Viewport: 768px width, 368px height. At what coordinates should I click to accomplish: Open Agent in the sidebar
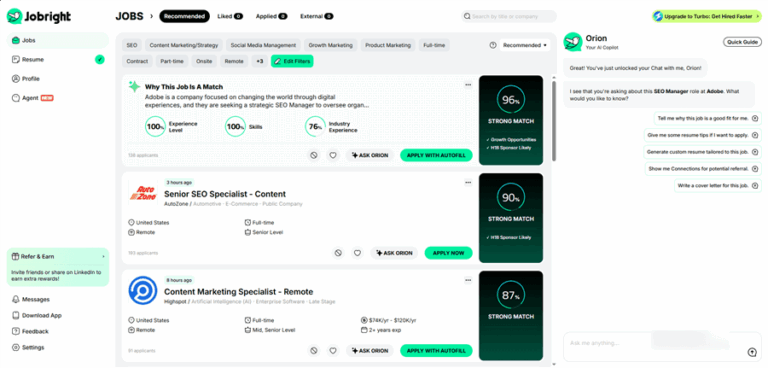click(x=32, y=98)
